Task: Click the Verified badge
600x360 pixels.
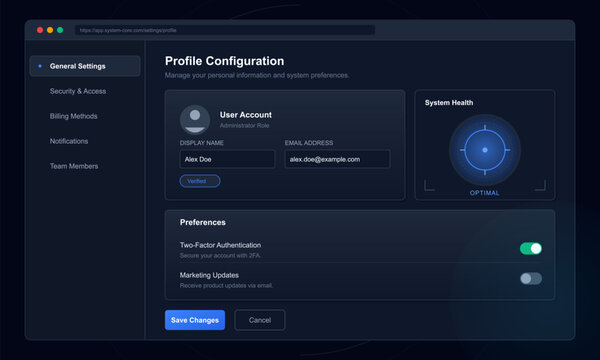Action: (x=200, y=181)
